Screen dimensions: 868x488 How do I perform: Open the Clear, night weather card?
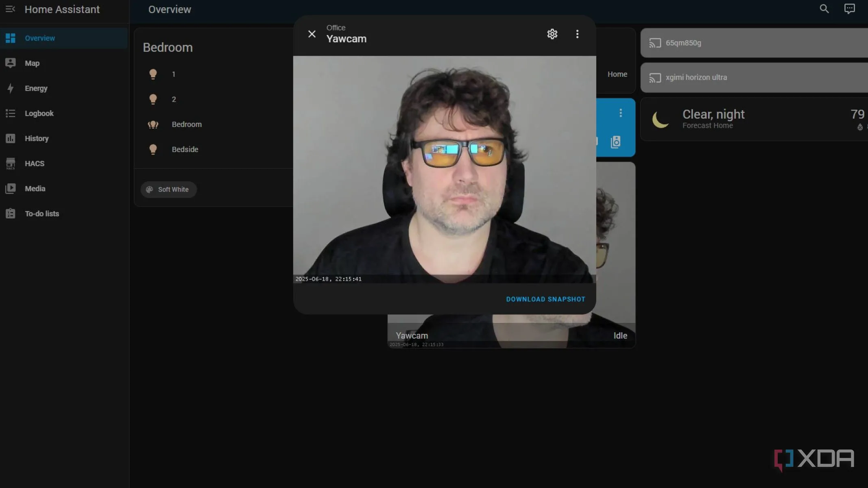pyautogui.click(x=754, y=119)
